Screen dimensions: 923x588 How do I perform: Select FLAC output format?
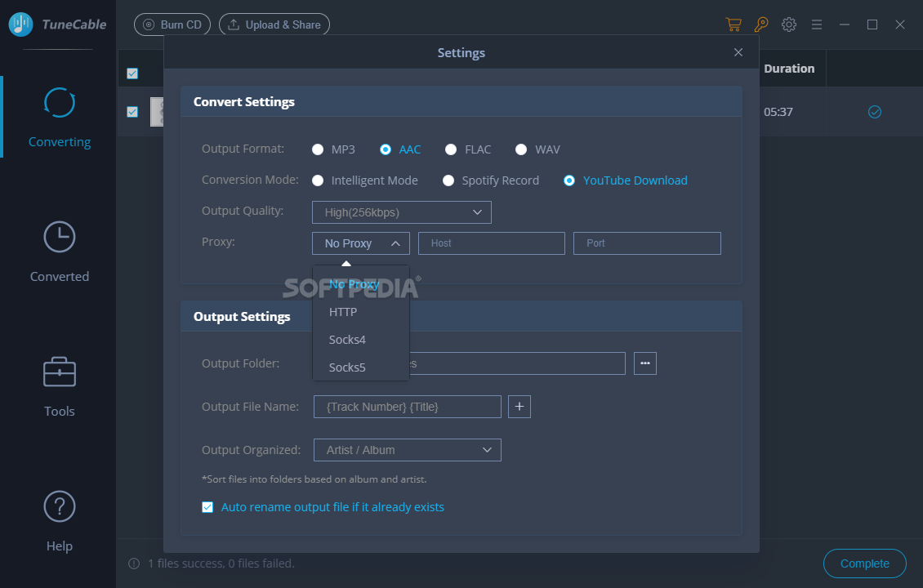pos(451,149)
